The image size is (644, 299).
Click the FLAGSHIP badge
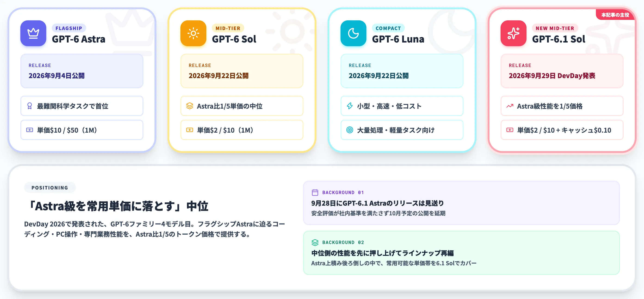[x=69, y=28]
